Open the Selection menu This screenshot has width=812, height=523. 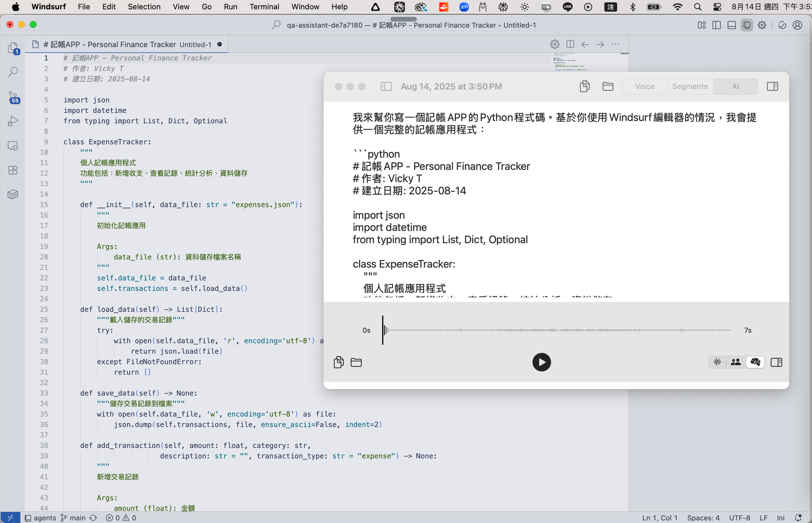144,7
